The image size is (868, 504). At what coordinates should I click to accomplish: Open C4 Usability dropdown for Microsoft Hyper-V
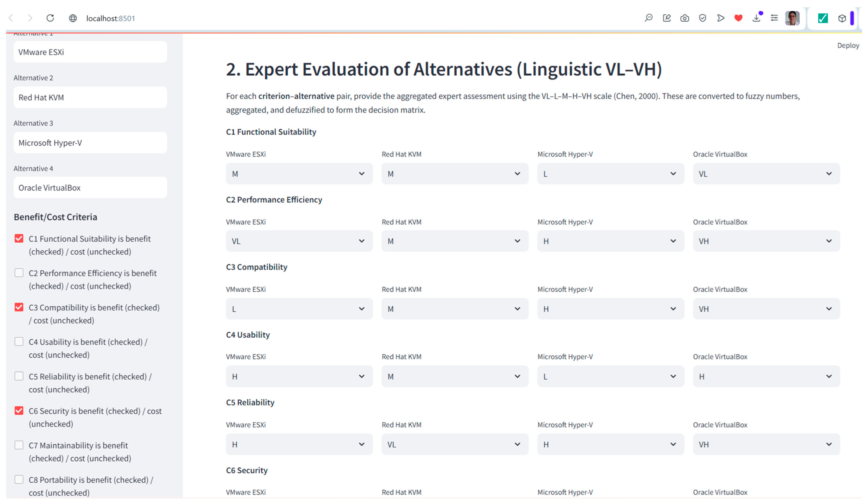(610, 377)
